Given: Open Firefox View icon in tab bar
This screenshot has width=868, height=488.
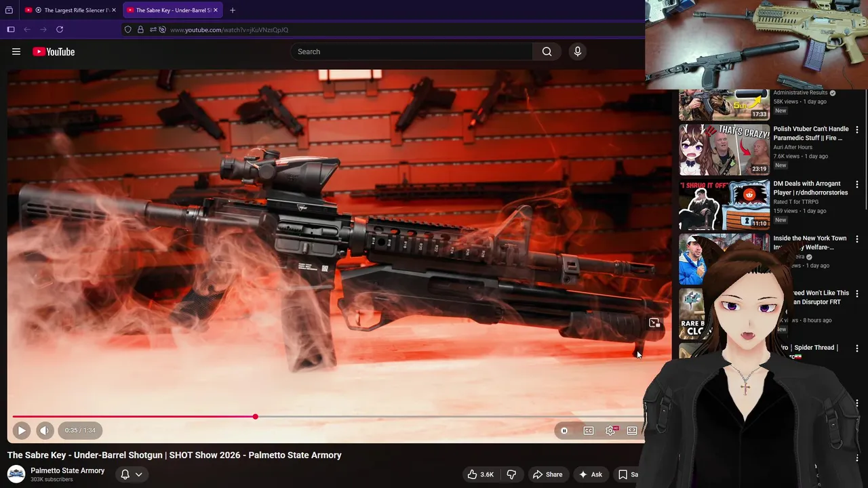Looking at the screenshot, I should (x=9, y=10).
